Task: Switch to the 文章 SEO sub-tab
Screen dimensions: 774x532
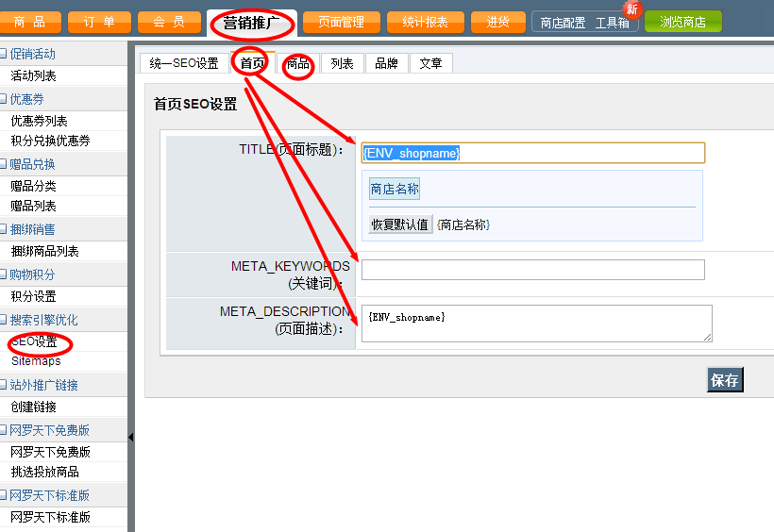Action: 431,63
